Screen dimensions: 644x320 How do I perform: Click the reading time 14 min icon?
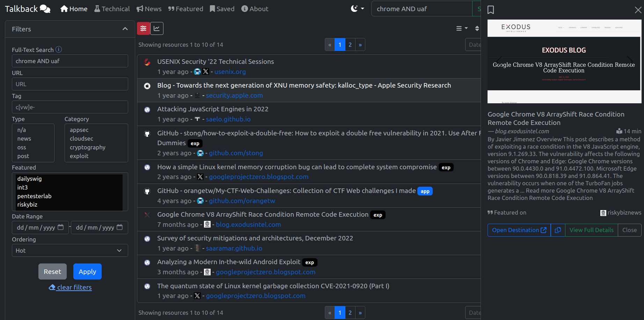point(619,131)
